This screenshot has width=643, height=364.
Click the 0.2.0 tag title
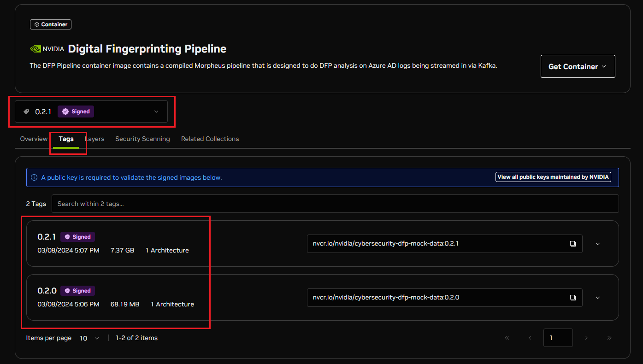[47, 291]
